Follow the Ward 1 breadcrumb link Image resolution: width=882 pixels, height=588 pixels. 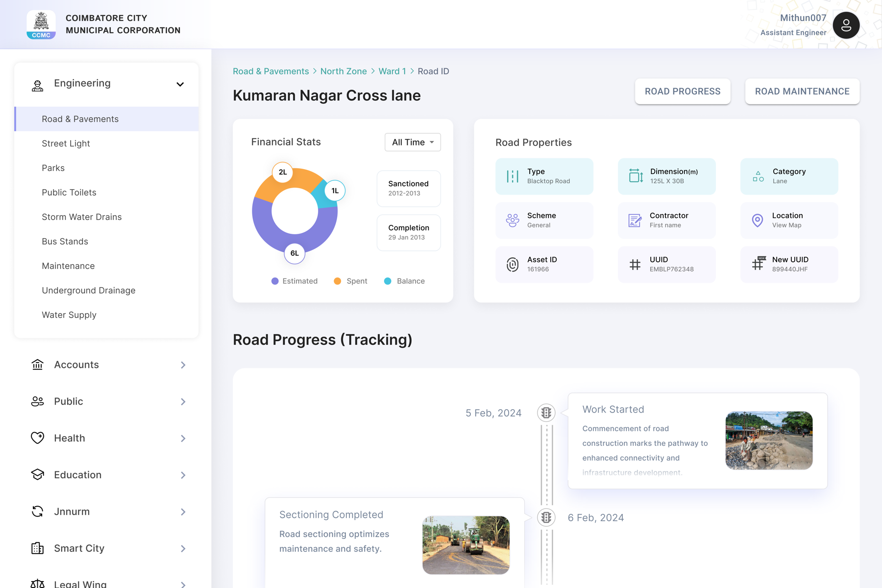[x=392, y=72]
